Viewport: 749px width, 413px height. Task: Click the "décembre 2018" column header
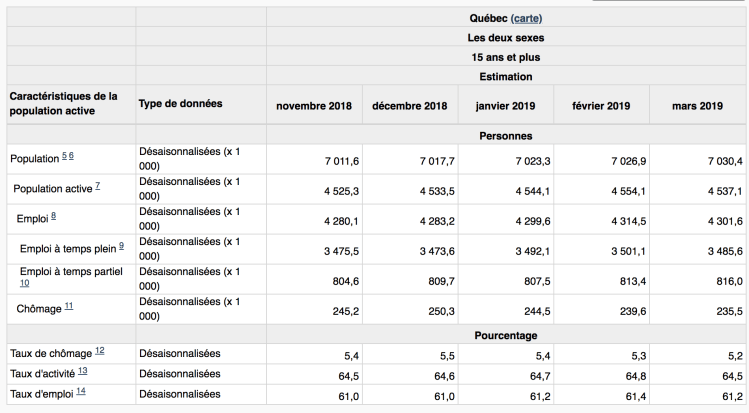click(409, 105)
